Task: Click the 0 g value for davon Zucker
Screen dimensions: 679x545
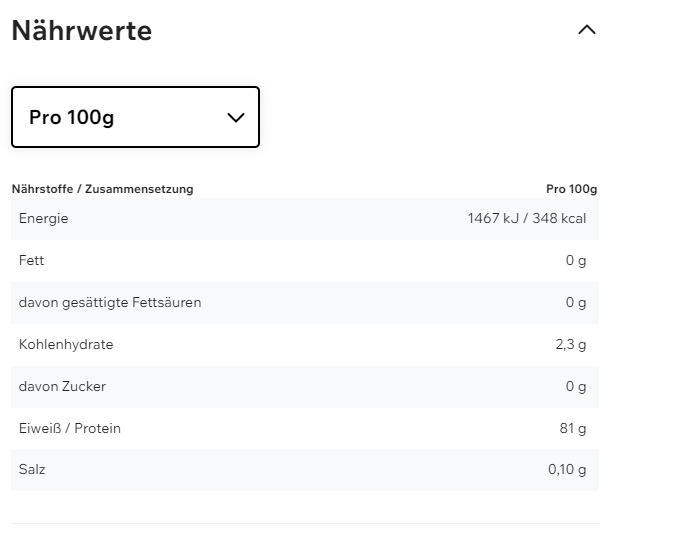Action: pyautogui.click(x=575, y=386)
